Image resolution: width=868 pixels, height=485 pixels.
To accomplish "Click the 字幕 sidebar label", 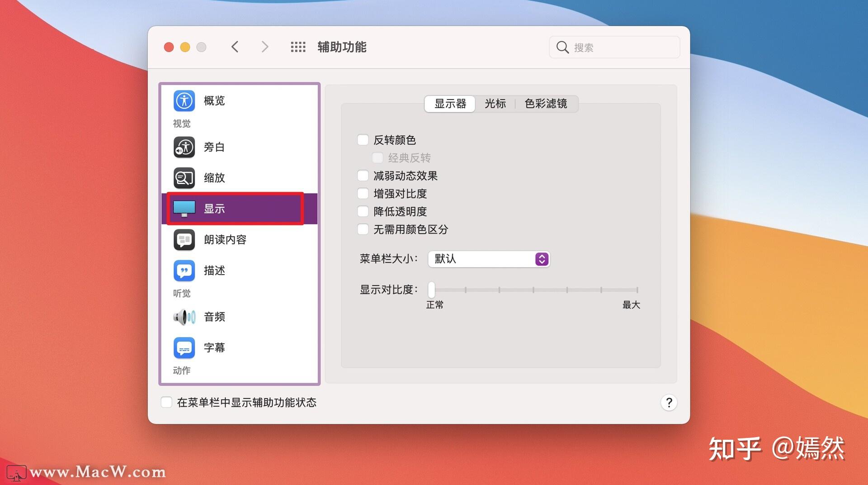I will (214, 348).
